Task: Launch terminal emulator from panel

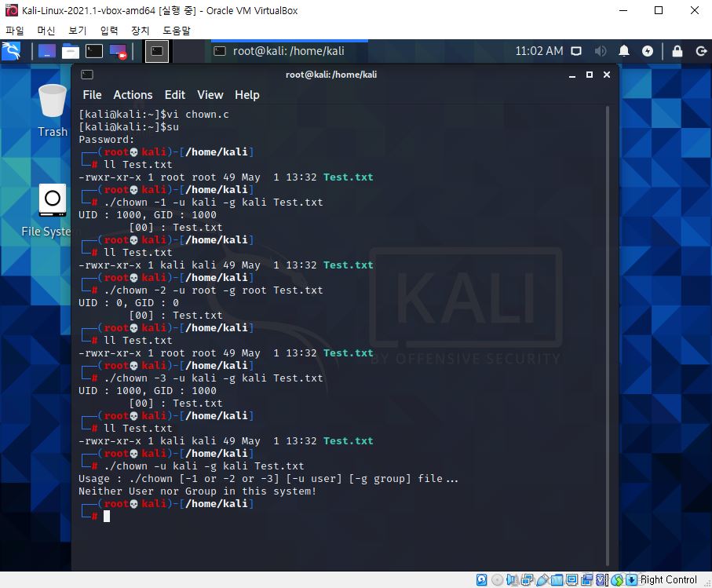Action: (x=94, y=51)
